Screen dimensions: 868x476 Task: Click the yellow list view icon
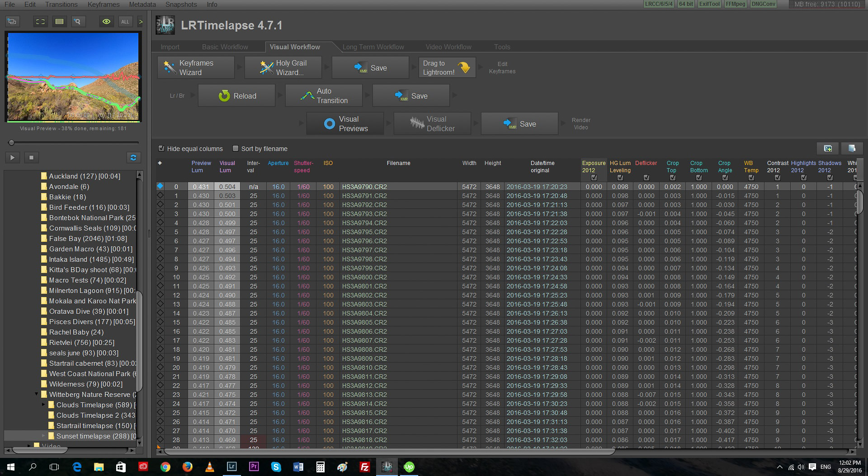pos(59,22)
